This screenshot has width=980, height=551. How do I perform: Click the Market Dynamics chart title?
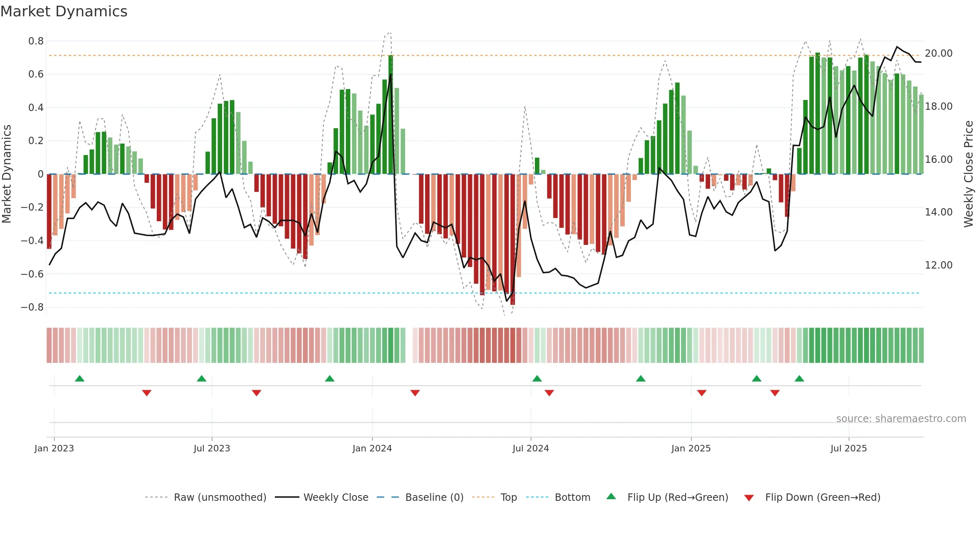(64, 11)
